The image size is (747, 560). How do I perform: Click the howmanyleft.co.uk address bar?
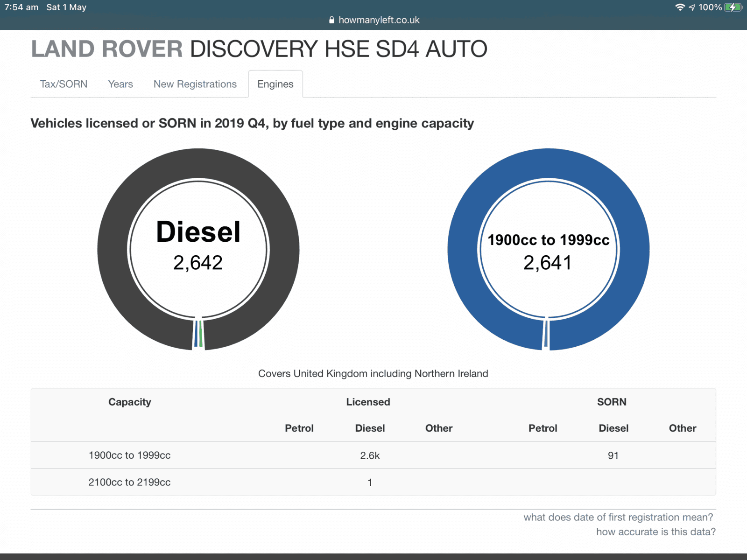373,20
